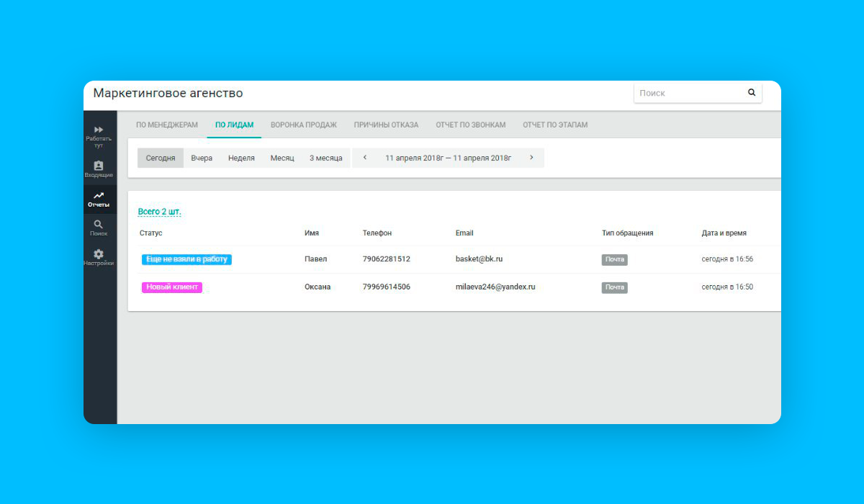Open the date range 11 апреля 2018 picker
This screenshot has width=864, height=504.
point(449,158)
